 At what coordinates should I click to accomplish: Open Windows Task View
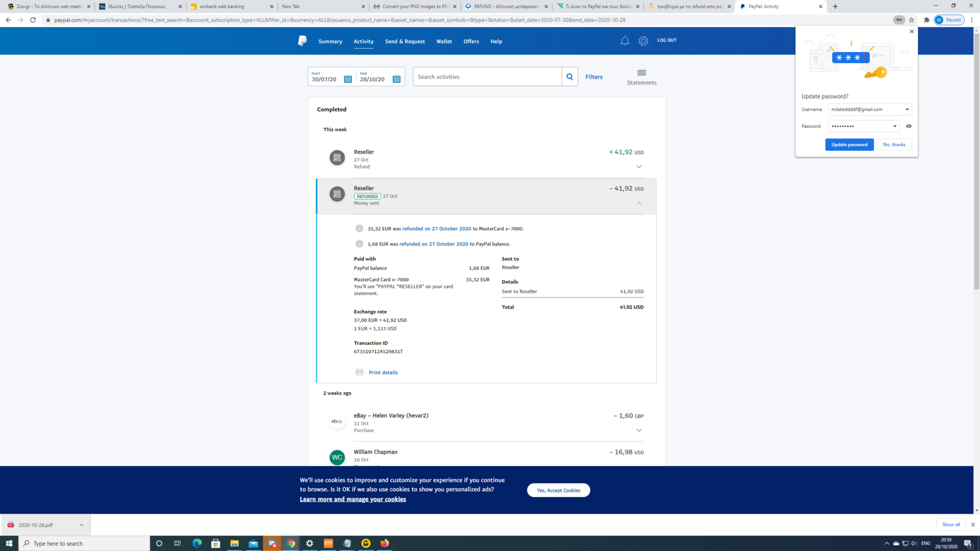(178, 543)
